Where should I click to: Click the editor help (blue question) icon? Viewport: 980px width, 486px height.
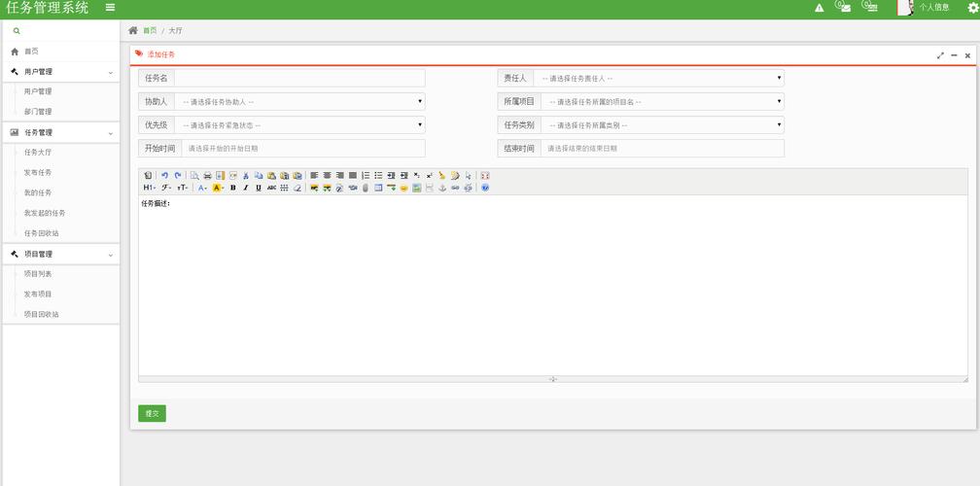tap(485, 188)
